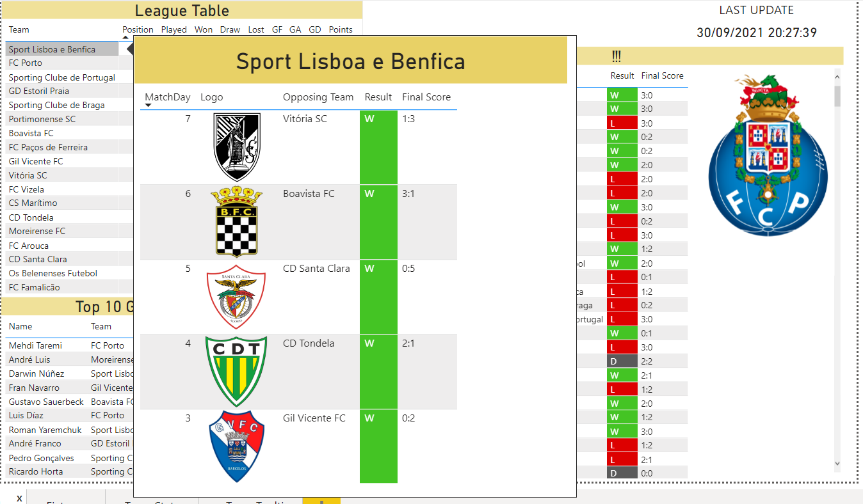Click the green W badge for MatchDay 5
Image resolution: width=863 pixels, height=504 pixels.
point(378,297)
